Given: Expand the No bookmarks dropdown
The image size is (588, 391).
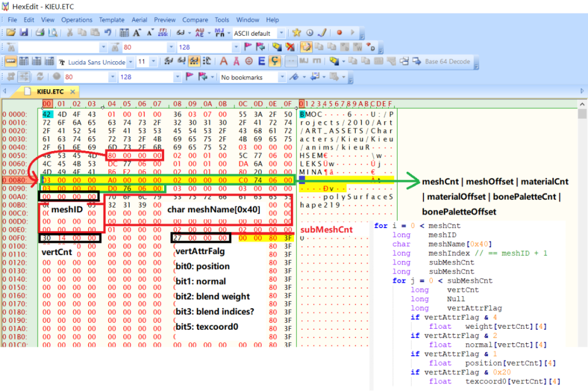Looking at the screenshot, I should pos(283,76).
